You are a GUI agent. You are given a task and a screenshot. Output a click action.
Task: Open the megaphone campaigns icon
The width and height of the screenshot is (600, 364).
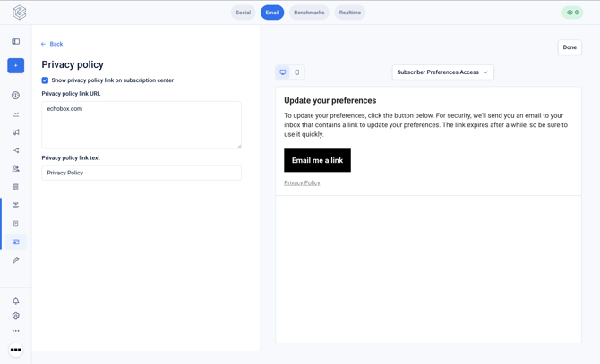point(16,132)
